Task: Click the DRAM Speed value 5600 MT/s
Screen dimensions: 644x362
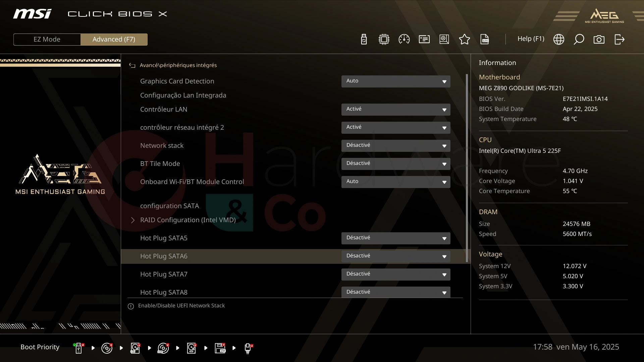Action: tap(577, 234)
